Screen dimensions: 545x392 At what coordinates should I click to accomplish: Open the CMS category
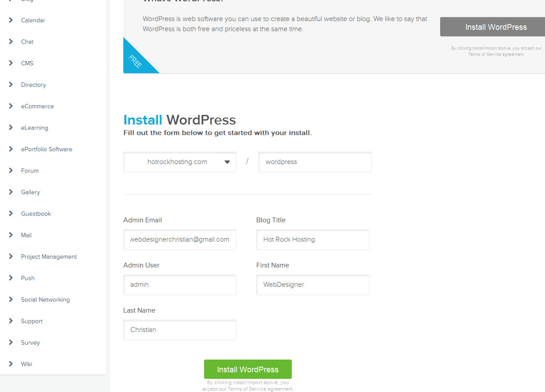27,63
